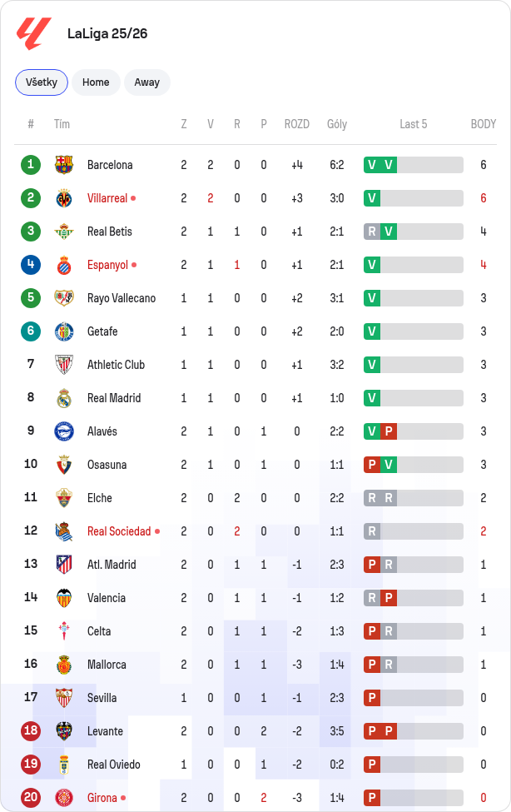Select the Všetky filter tab

tap(42, 82)
